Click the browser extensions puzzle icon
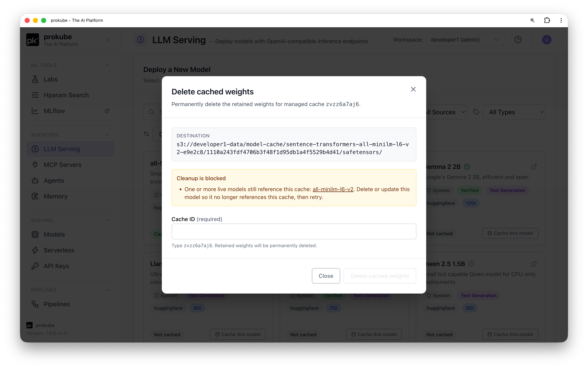 pyautogui.click(x=547, y=20)
